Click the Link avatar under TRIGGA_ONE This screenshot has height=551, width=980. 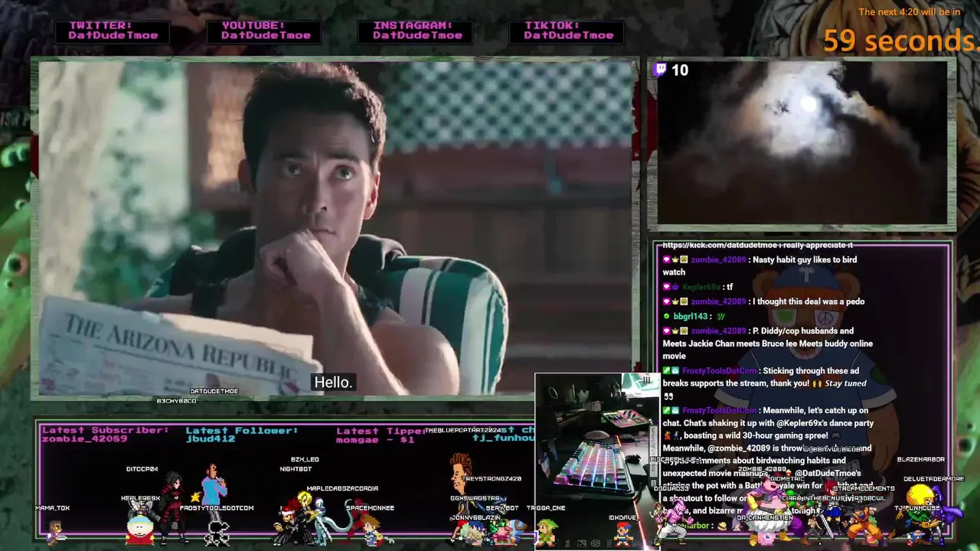(546, 533)
